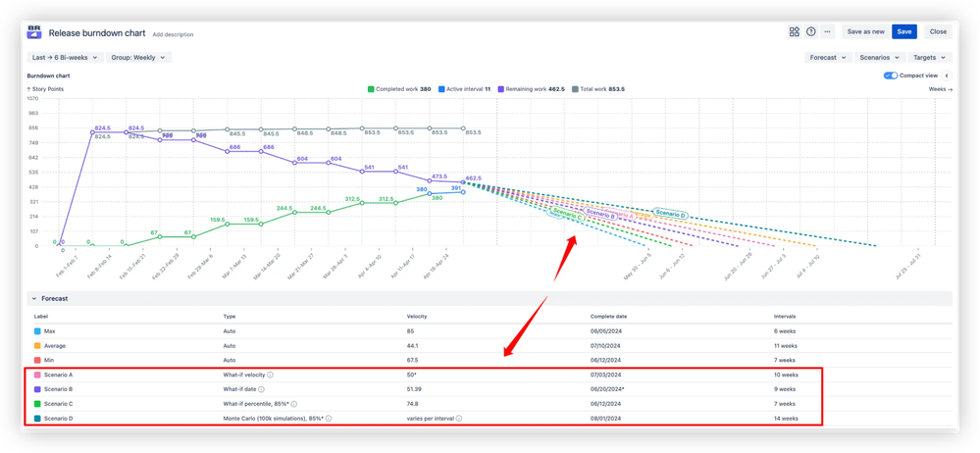Click the Max row blue color swatch
980x453 pixels.
click(x=37, y=331)
